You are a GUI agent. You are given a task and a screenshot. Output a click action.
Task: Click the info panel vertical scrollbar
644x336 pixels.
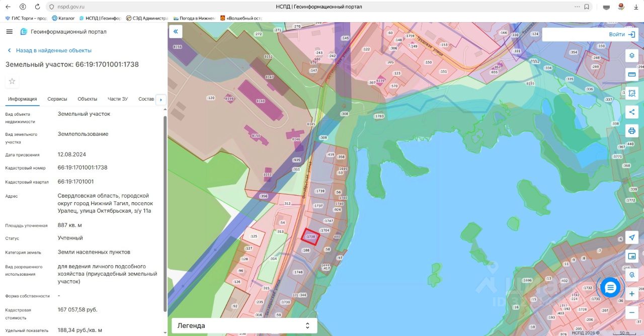165,213
